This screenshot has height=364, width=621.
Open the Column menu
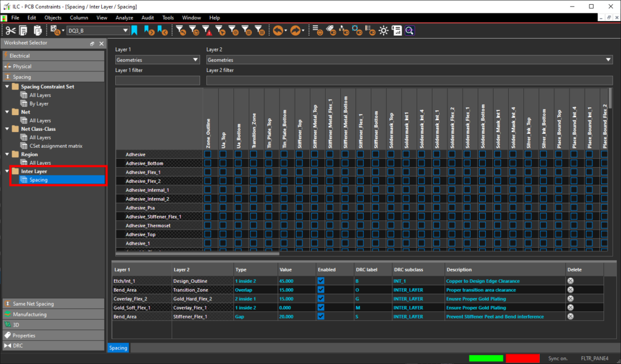(x=79, y=18)
